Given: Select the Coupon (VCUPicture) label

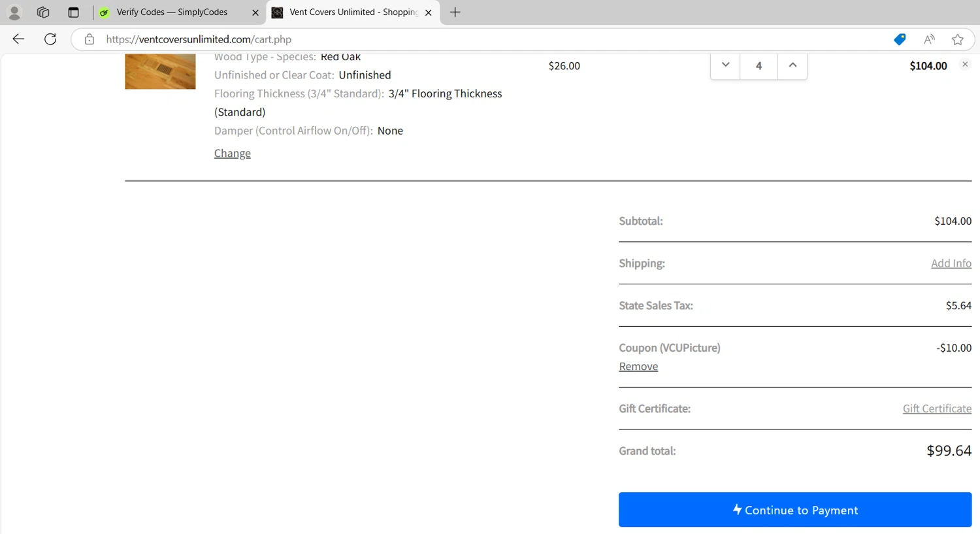Looking at the screenshot, I should pyautogui.click(x=670, y=348).
